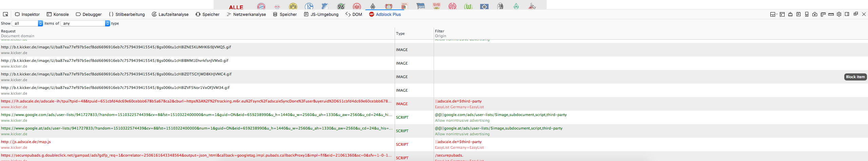This screenshot has height=161, width=868.
Task: Select the Hannover 96 club logo
Action: tap(341, 6)
